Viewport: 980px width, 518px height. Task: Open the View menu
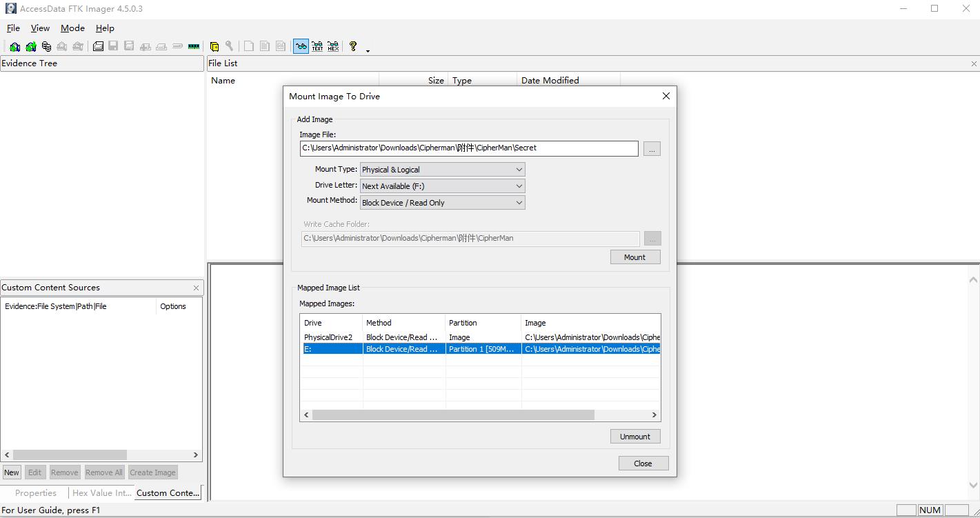[x=40, y=28]
